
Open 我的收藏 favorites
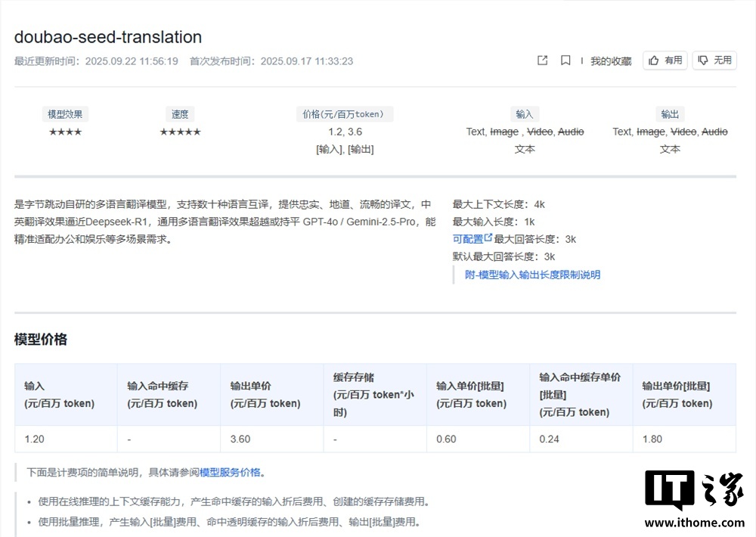[x=609, y=61]
